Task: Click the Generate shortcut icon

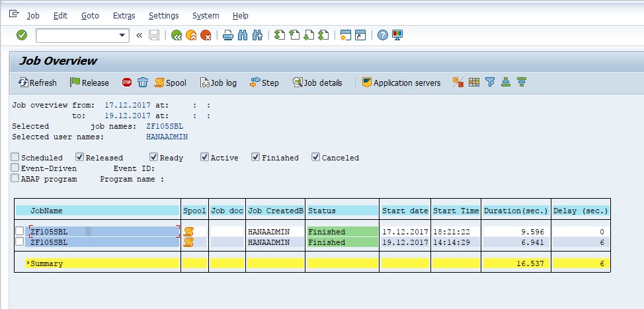Action: coord(360,35)
